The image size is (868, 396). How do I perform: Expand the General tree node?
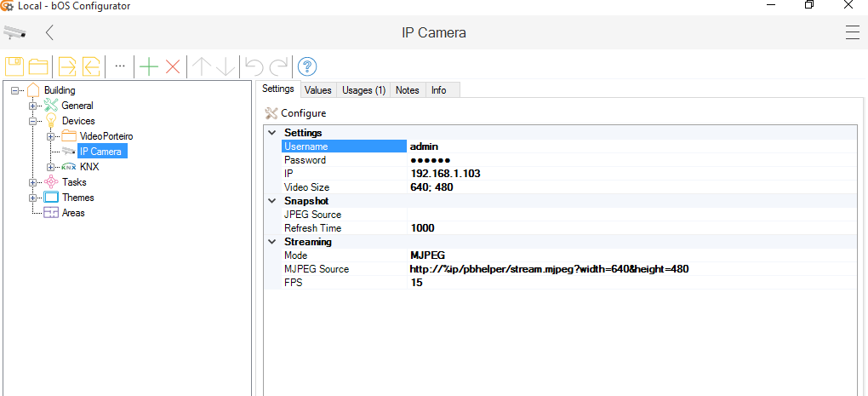click(33, 106)
